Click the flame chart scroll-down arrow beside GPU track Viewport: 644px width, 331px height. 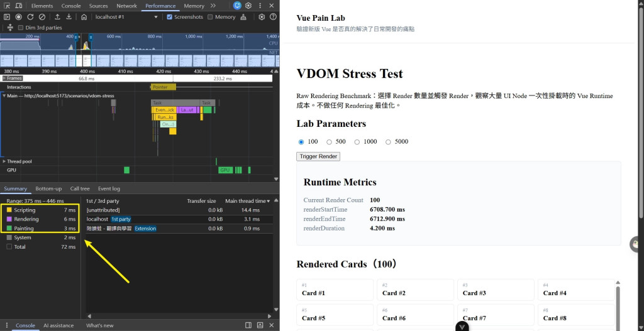(276, 179)
